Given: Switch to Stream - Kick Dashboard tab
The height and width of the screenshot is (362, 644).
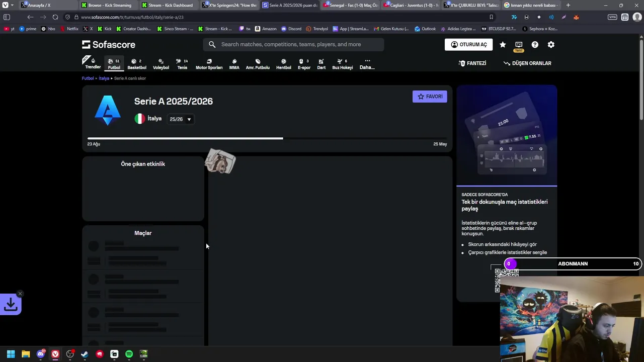Looking at the screenshot, I should click(170, 5).
